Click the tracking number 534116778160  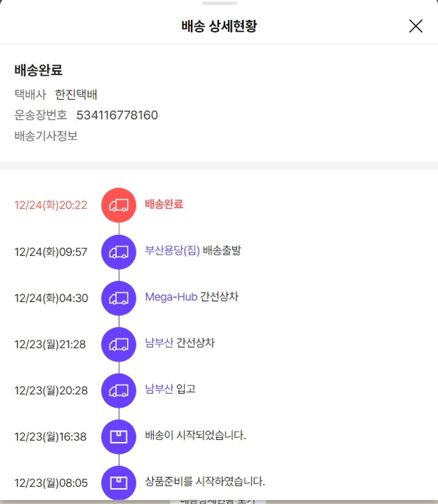point(117,115)
